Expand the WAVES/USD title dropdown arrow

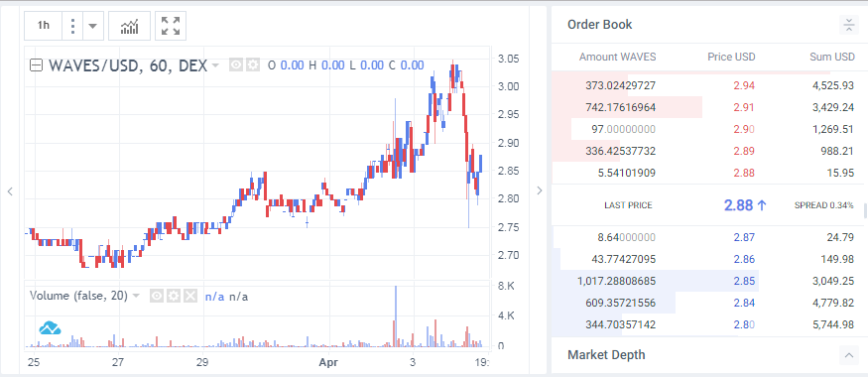(216, 65)
